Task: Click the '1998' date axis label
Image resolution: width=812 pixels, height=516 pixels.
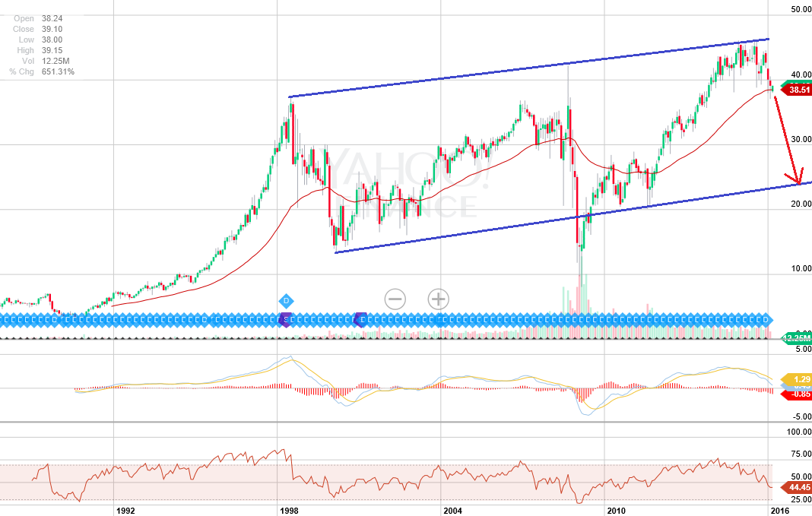Action: pyautogui.click(x=289, y=511)
